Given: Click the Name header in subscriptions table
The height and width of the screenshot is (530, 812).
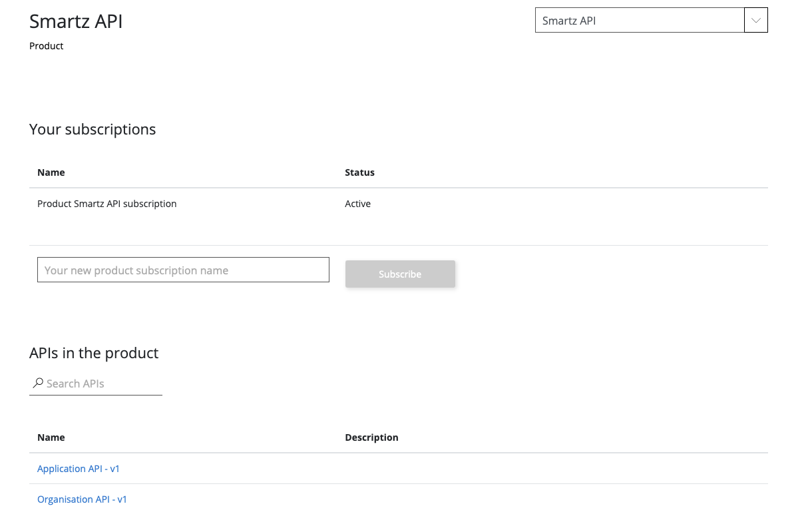Looking at the screenshot, I should [x=51, y=172].
